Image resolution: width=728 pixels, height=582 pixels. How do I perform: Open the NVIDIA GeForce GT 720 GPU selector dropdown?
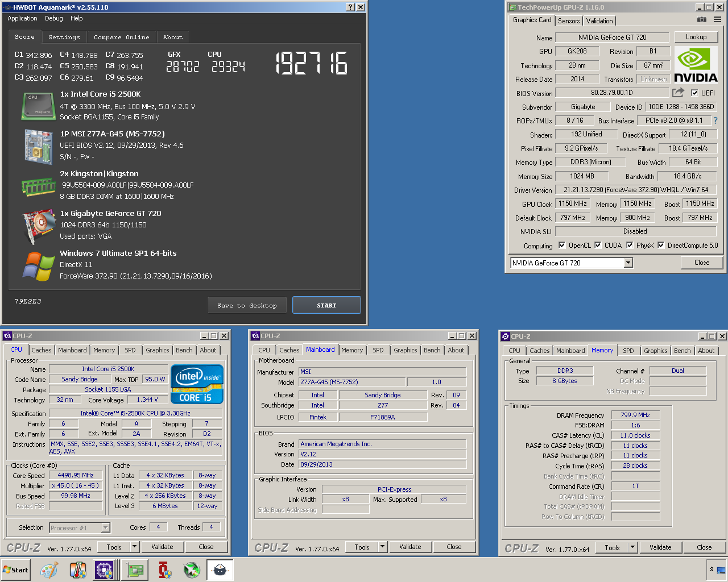coord(628,263)
